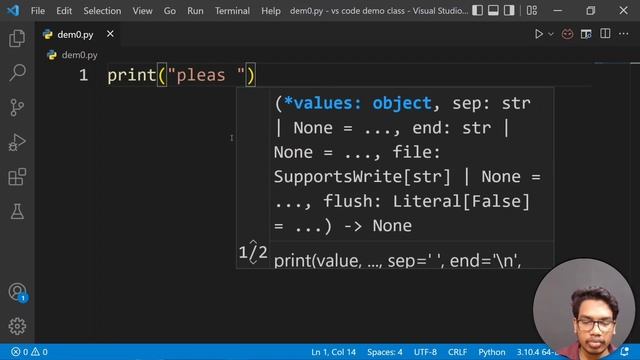
Task: Close the dem0.py tab
Action: coord(110,34)
